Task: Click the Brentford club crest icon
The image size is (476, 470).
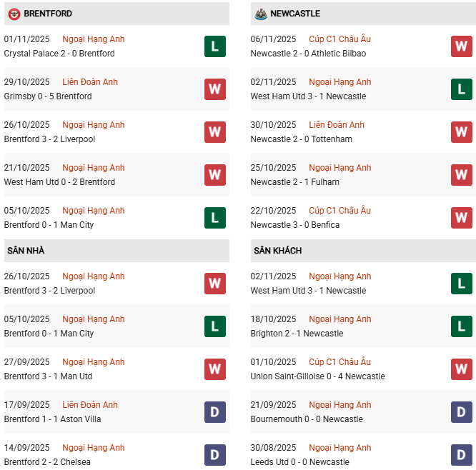Action: pos(14,14)
